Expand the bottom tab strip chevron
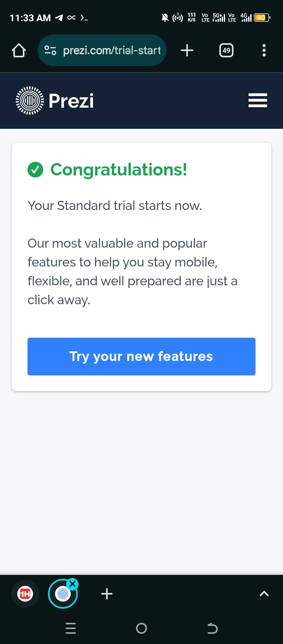 tap(264, 594)
